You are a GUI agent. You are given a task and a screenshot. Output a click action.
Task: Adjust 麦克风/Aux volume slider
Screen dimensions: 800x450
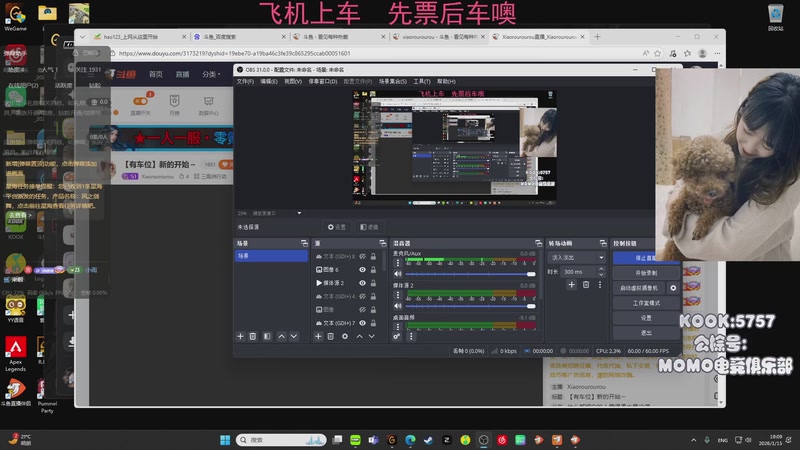pos(470,274)
